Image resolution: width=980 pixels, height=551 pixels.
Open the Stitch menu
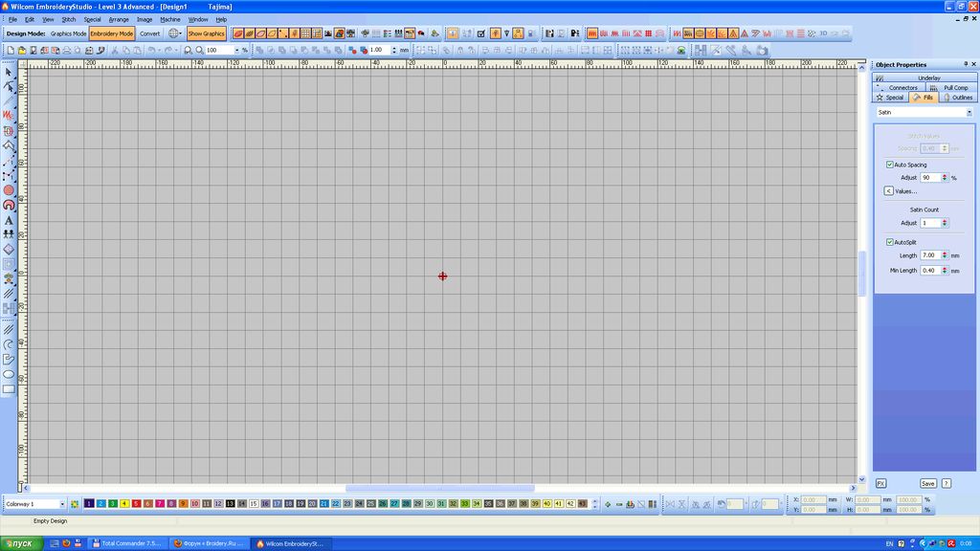click(69, 19)
